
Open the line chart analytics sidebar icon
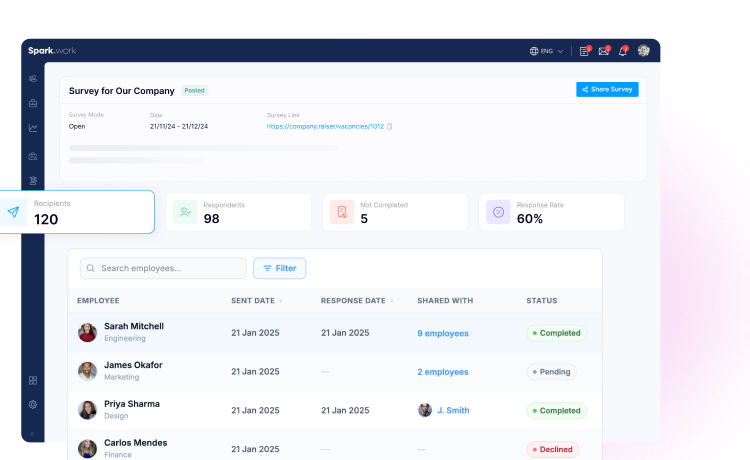tap(33, 128)
